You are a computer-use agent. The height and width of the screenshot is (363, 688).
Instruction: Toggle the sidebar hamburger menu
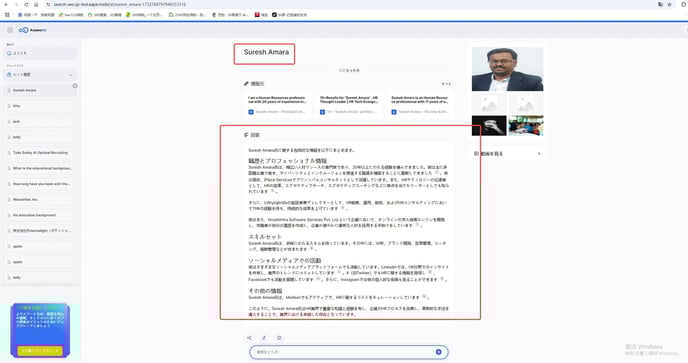(10, 30)
